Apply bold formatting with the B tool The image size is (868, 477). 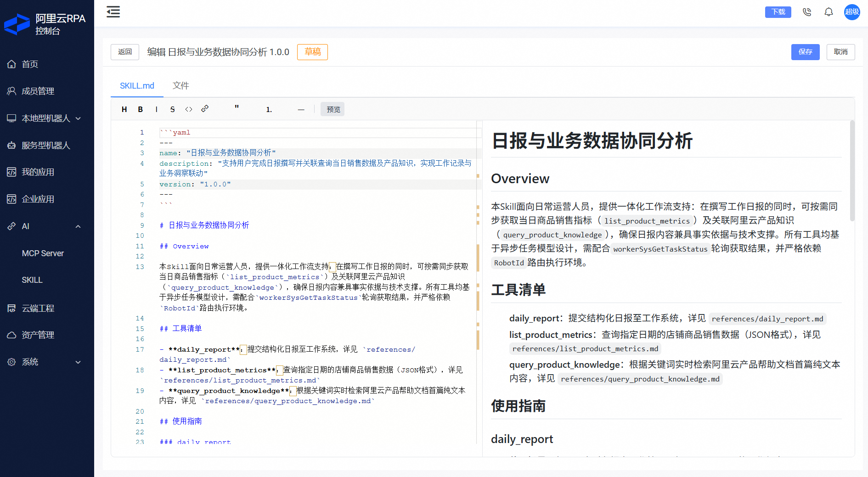[x=140, y=109]
